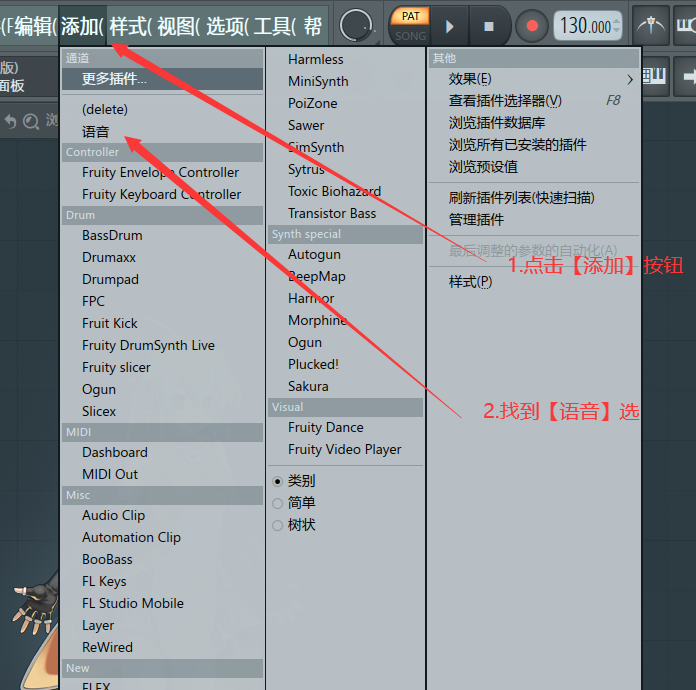Switch to PAT pattern mode
This screenshot has width=696, height=690.
410,16
